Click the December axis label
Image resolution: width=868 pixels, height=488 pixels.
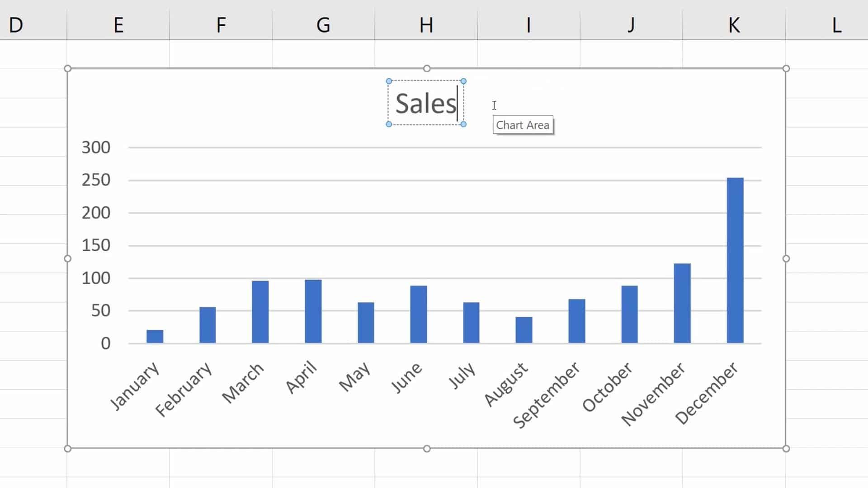pos(707,393)
